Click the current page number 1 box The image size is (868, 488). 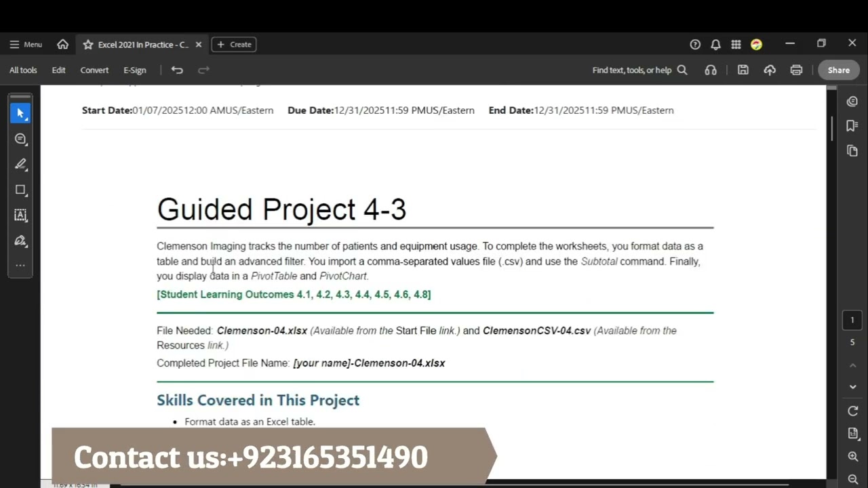[x=852, y=320]
